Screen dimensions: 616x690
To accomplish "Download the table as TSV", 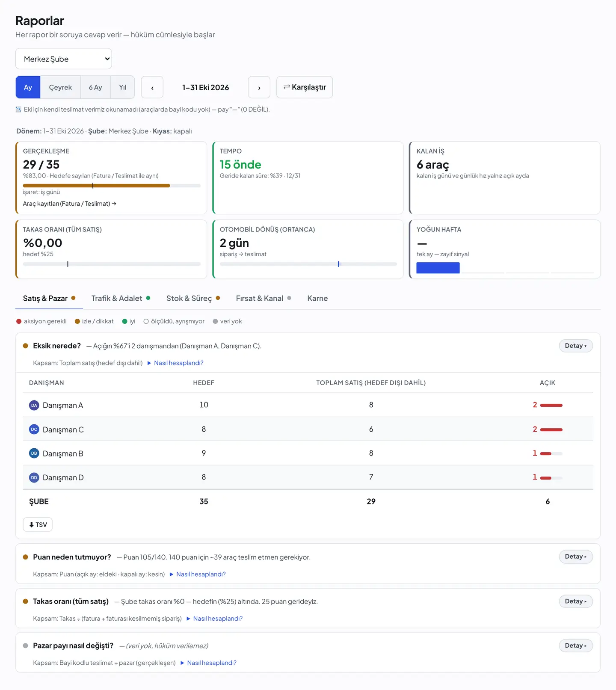I will (38, 524).
